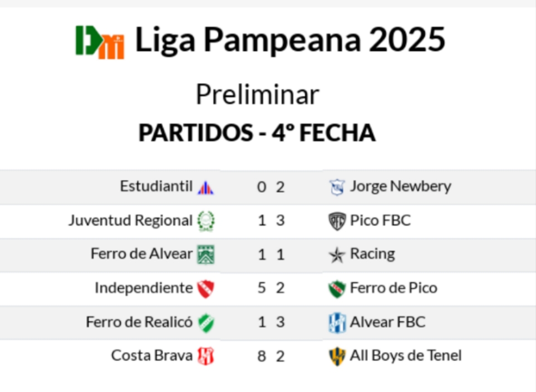This screenshot has height=392, width=536.
Task: Click the All Boys de Tenel crest
Action: click(337, 356)
